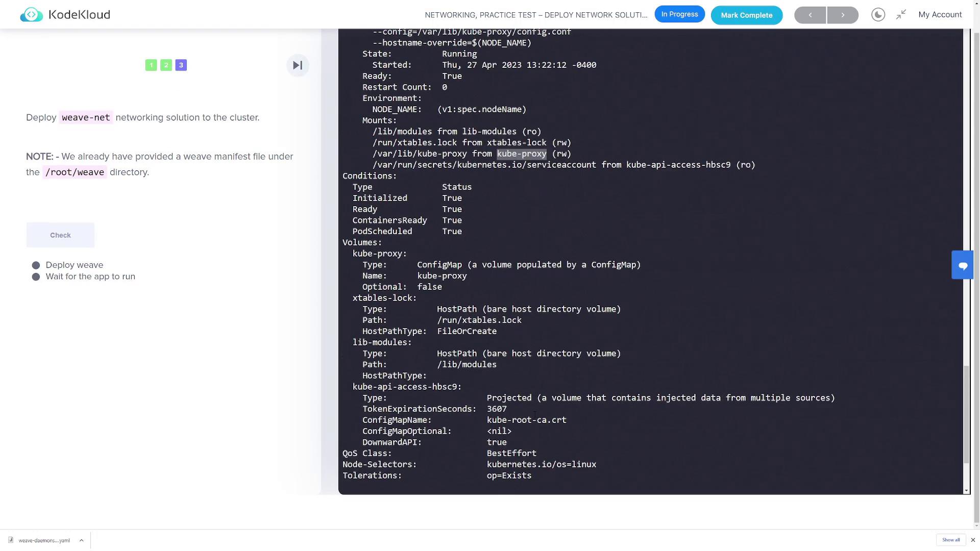
Task: Expand the weave yaml download options chevron
Action: pyautogui.click(x=81, y=540)
